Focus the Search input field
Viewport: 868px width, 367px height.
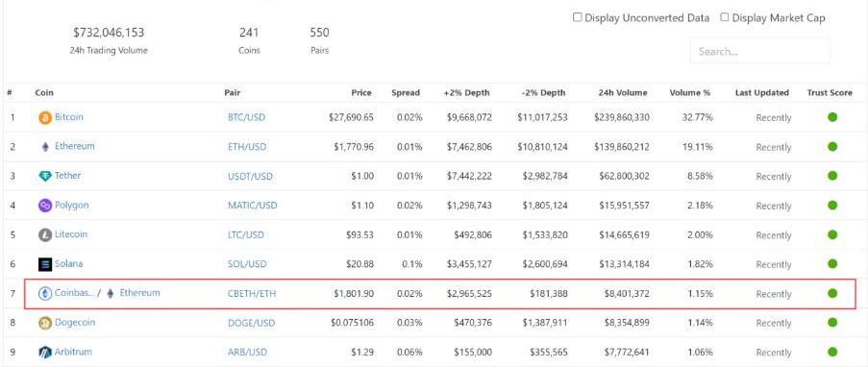760,51
